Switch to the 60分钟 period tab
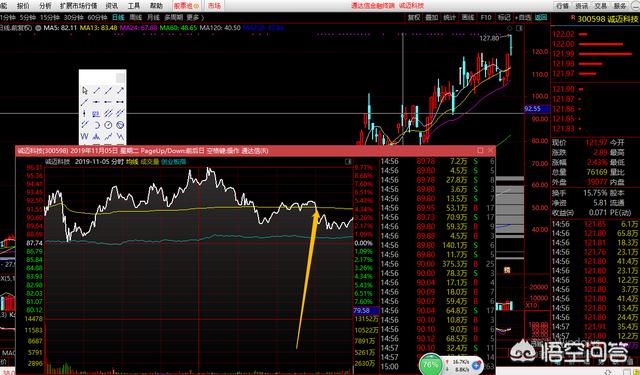The height and width of the screenshot is (375, 640). click(98, 18)
